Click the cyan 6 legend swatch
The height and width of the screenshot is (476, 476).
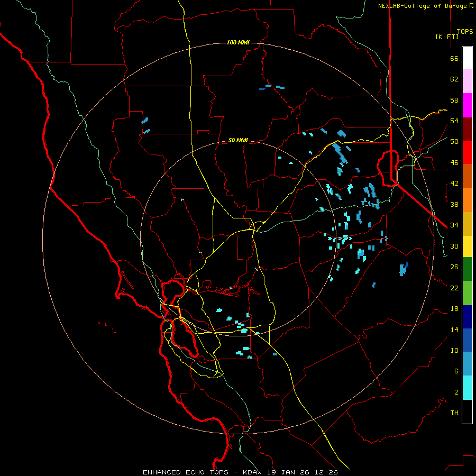click(467, 388)
